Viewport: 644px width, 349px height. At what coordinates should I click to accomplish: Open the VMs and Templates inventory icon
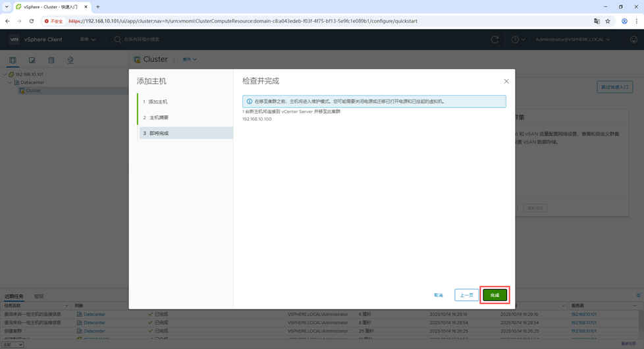point(32,60)
